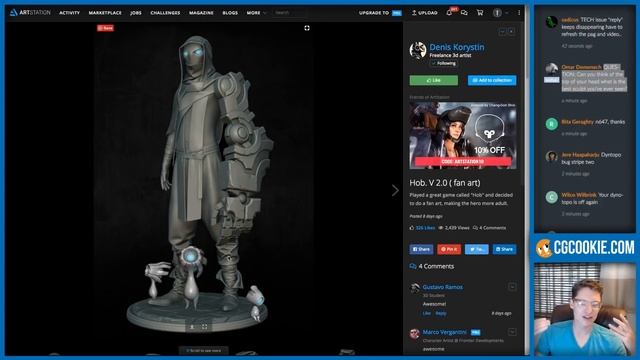The image size is (640, 360).
Task: Open Gustavo Ramos commenter profile
Action: click(x=442, y=287)
